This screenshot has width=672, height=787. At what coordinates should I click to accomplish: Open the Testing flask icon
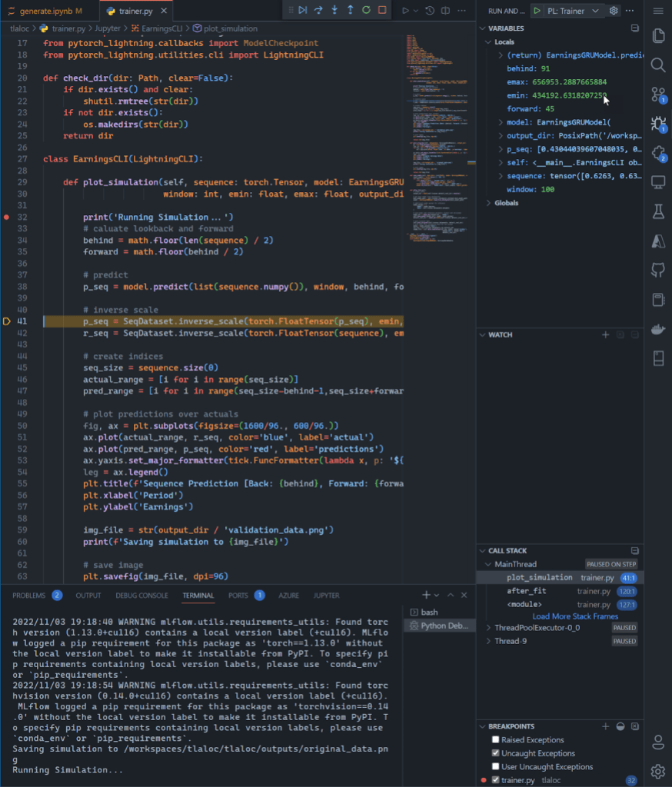[658, 212]
